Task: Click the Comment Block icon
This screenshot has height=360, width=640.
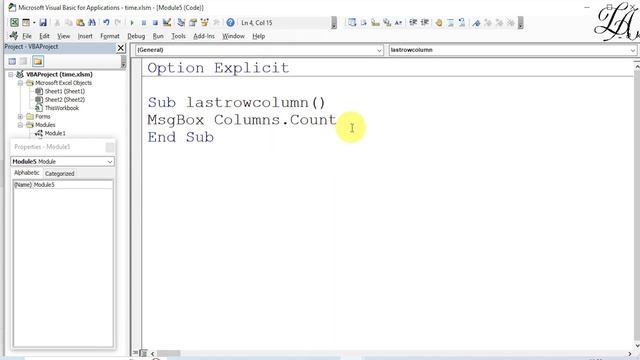Action: [x=450, y=22]
